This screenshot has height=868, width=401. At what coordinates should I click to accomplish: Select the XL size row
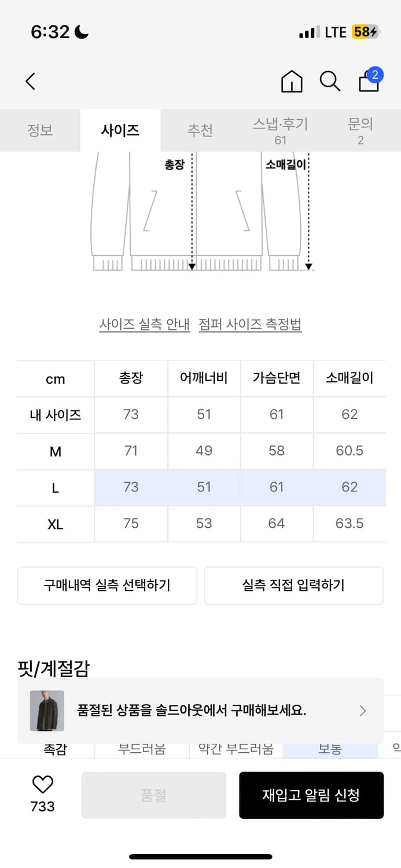click(56, 524)
